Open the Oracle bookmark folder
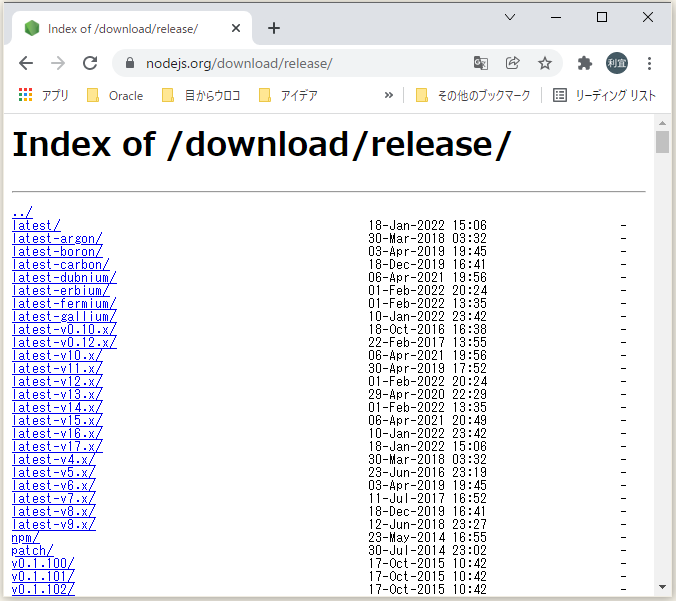The image size is (676, 601). coord(115,95)
